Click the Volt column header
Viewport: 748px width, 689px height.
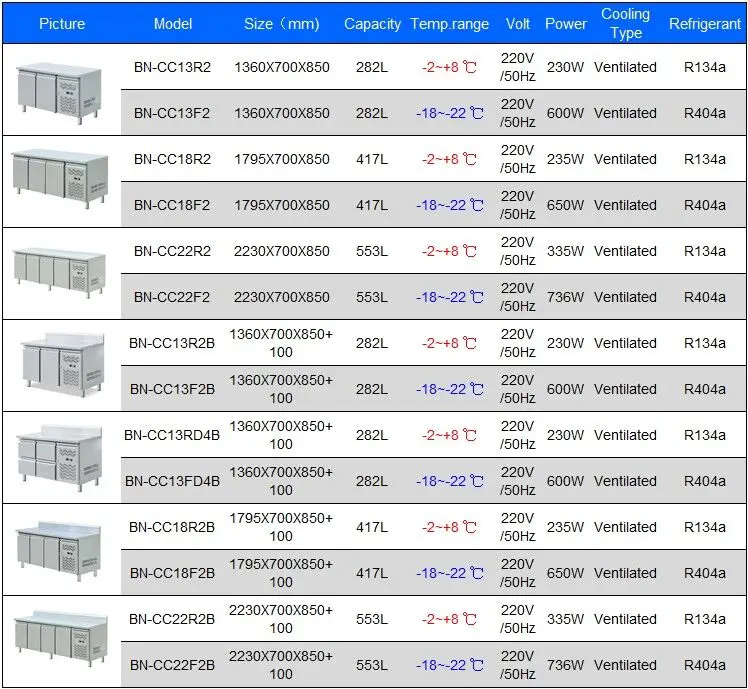pyautogui.click(x=518, y=24)
